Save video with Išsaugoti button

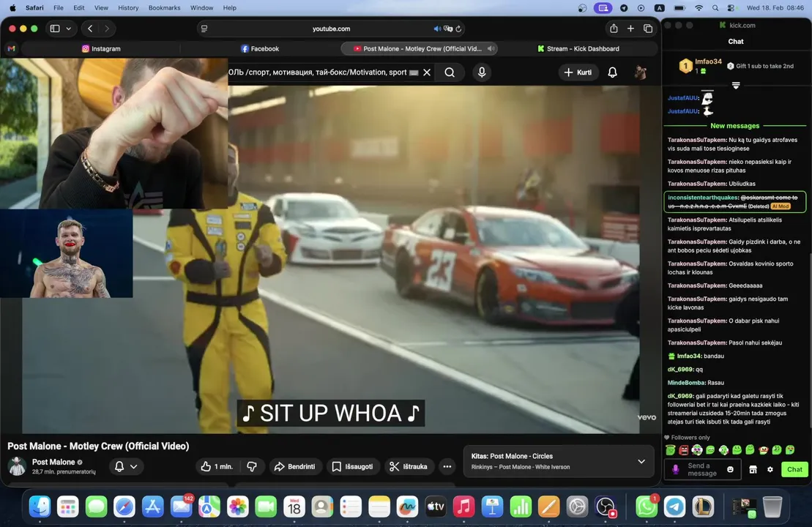pyautogui.click(x=353, y=466)
